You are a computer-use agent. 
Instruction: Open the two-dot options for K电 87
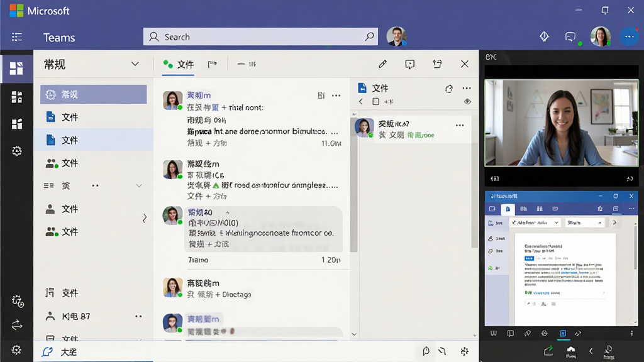(x=138, y=316)
